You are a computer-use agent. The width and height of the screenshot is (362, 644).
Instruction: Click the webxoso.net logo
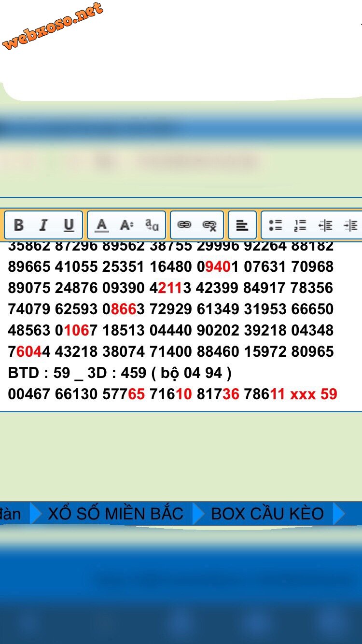53,26
